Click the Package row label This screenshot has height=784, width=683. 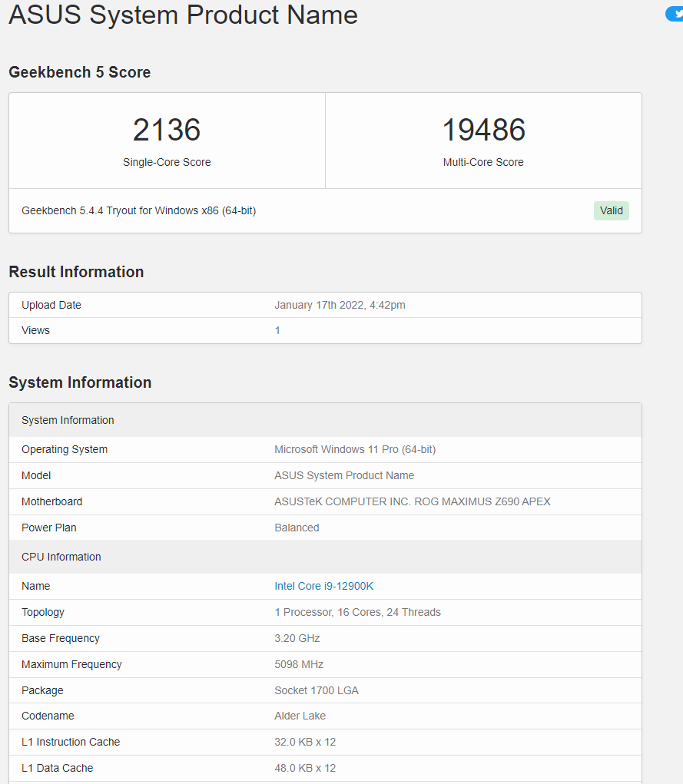(42, 690)
